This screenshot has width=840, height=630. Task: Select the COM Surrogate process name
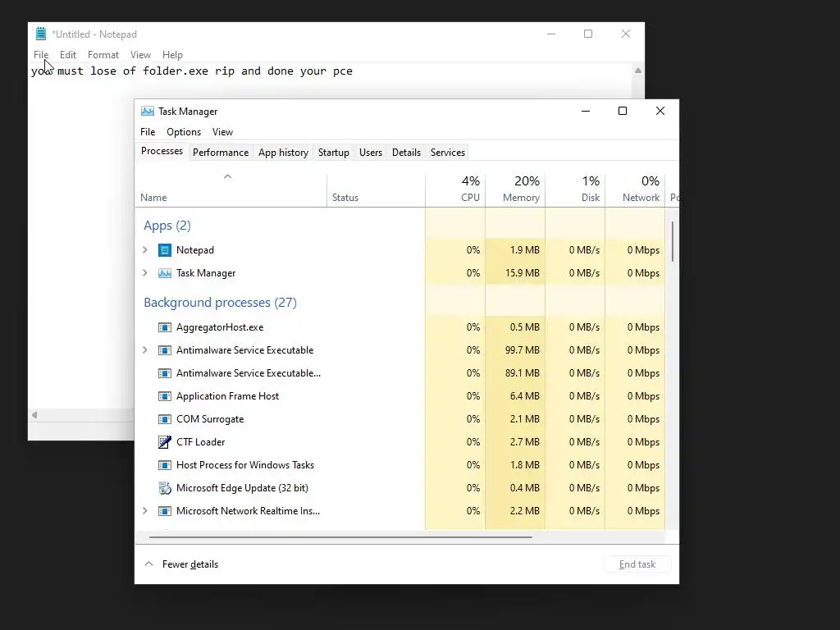pos(210,419)
